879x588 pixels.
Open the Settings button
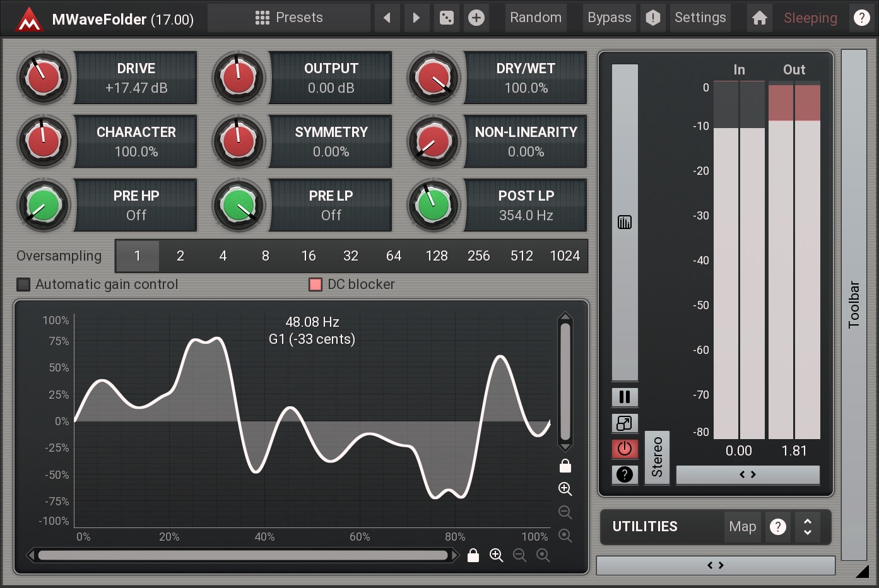(700, 18)
